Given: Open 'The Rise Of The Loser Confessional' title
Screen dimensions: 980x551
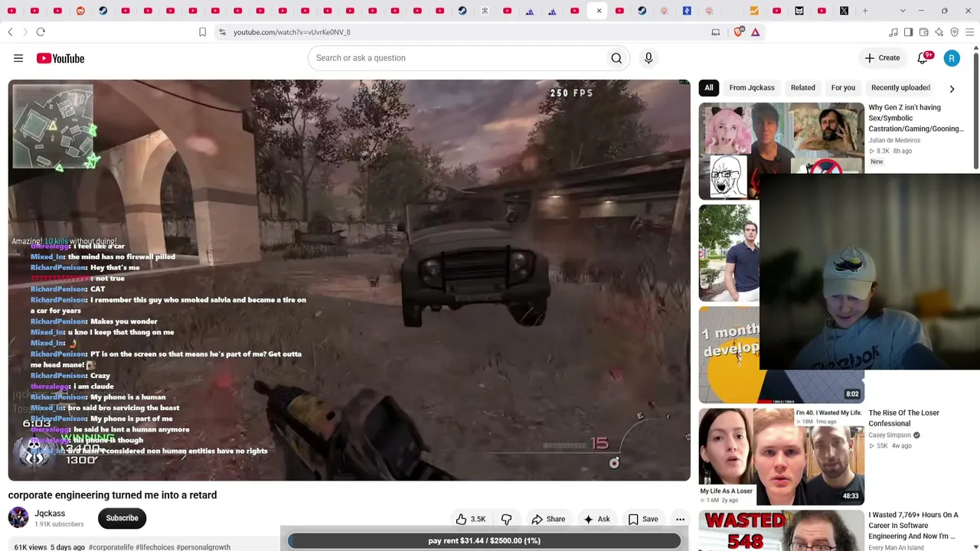Looking at the screenshot, I should tap(903, 418).
